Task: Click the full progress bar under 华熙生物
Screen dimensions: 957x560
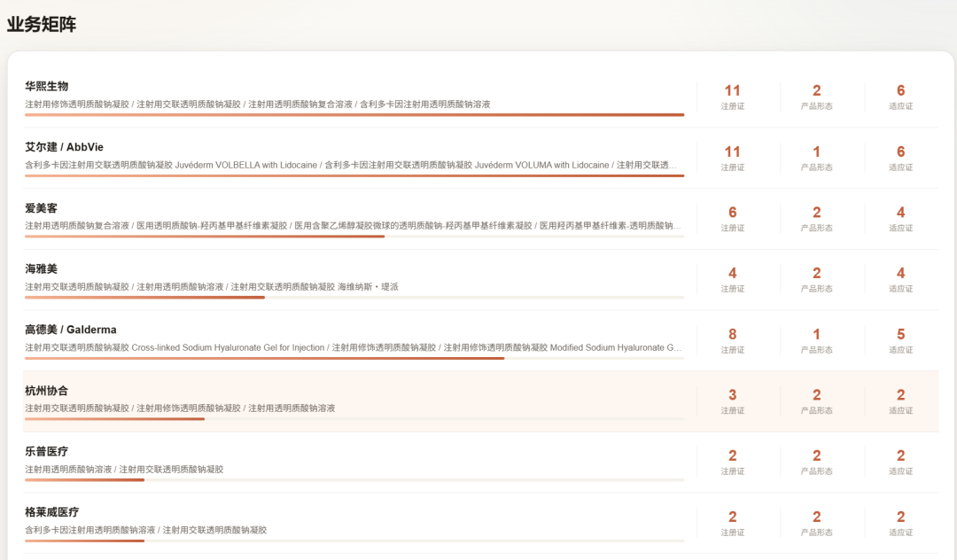Action: (x=354, y=114)
